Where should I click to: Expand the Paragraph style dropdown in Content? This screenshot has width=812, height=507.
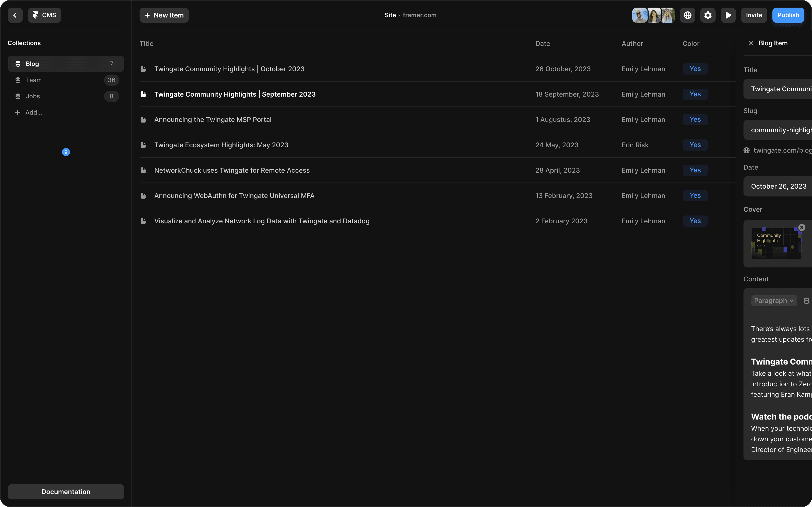pos(773,300)
